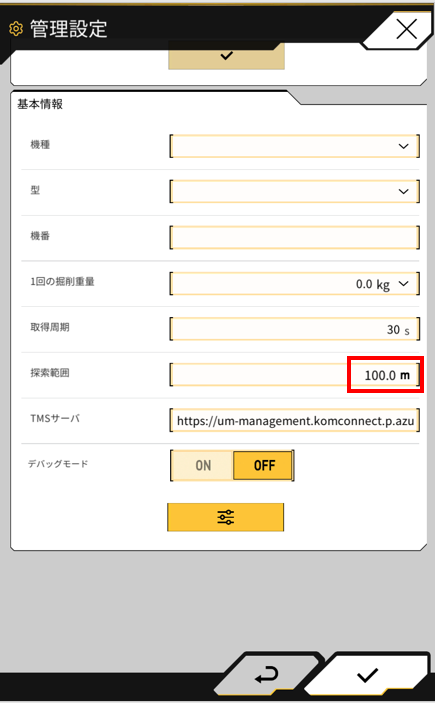Image resolution: width=435 pixels, height=703 pixels.
Task: Close the 管理設定 screen with X
Action: 406,30
